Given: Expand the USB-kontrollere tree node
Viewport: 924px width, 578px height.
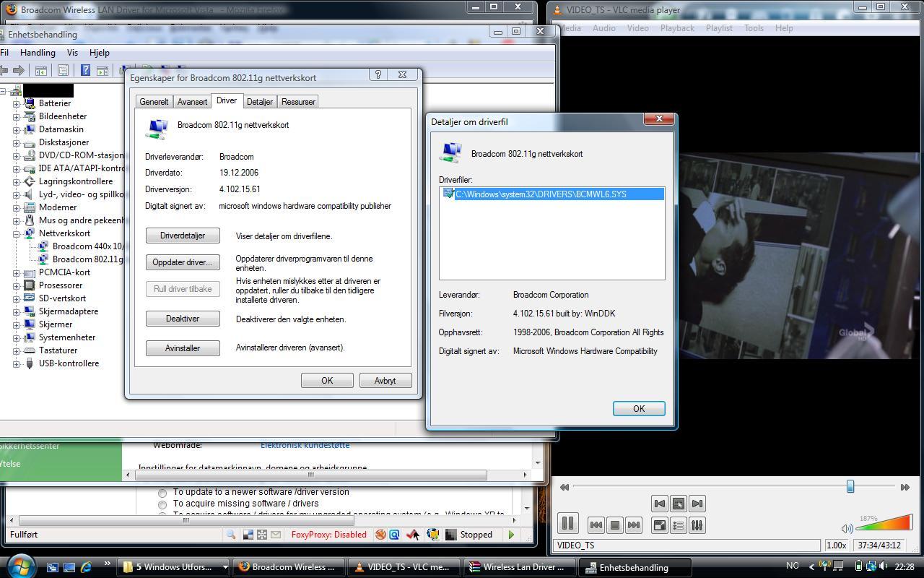Looking at the screenshot, I should click(x=16, y=363).
